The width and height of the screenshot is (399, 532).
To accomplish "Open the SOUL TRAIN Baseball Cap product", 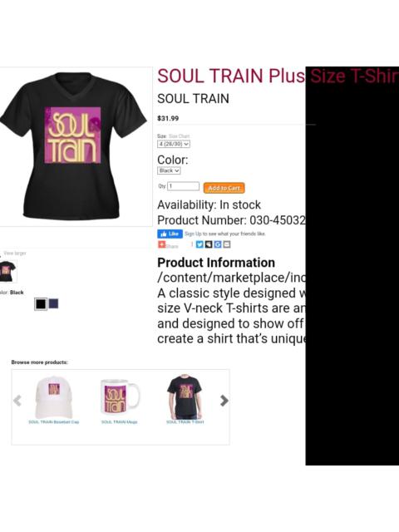I will click(53, 421).
